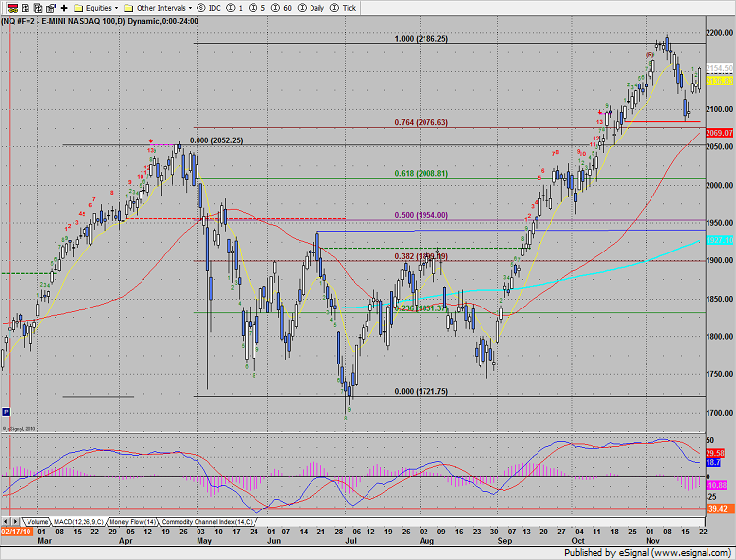The height and width of the screenshot is (560, 736).
Task: Click the toolbar window icon with blue flag
Action: [x=51, y=8]
